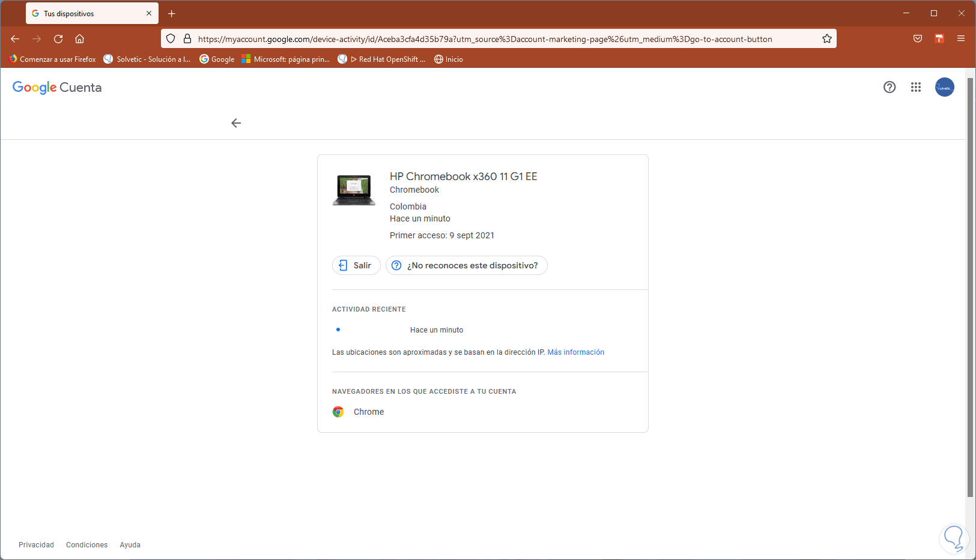Maximize the Firefox window

934,13
